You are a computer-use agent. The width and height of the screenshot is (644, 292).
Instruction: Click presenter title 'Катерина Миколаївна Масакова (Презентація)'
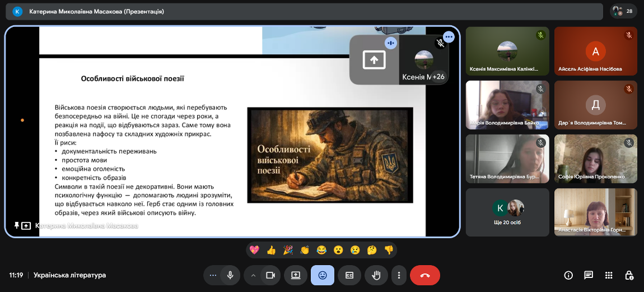96,12
